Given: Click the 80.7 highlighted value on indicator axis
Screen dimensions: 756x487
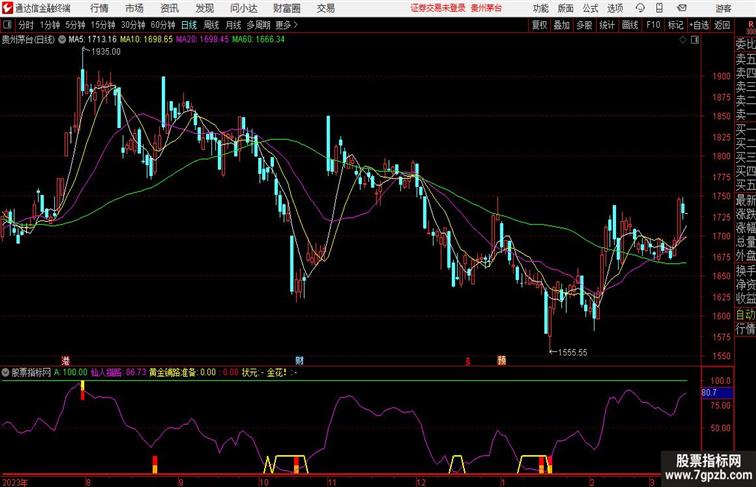Looking at the screenshot, I should pos(717,393).
